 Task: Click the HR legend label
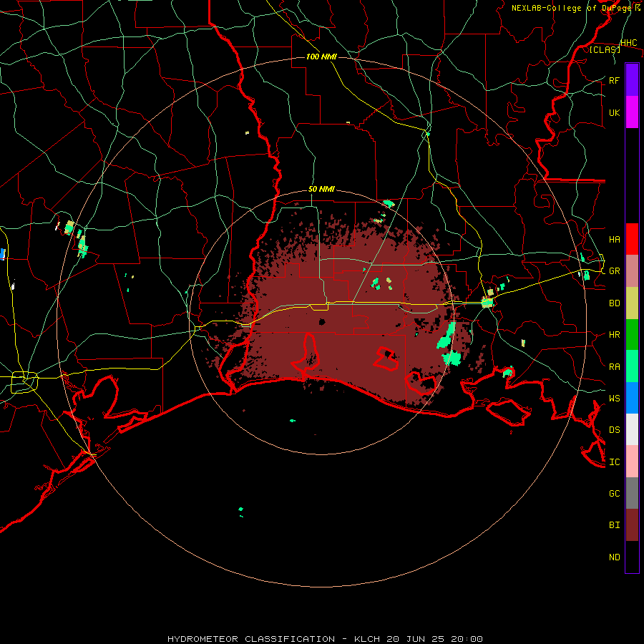(x=614, y=335)
